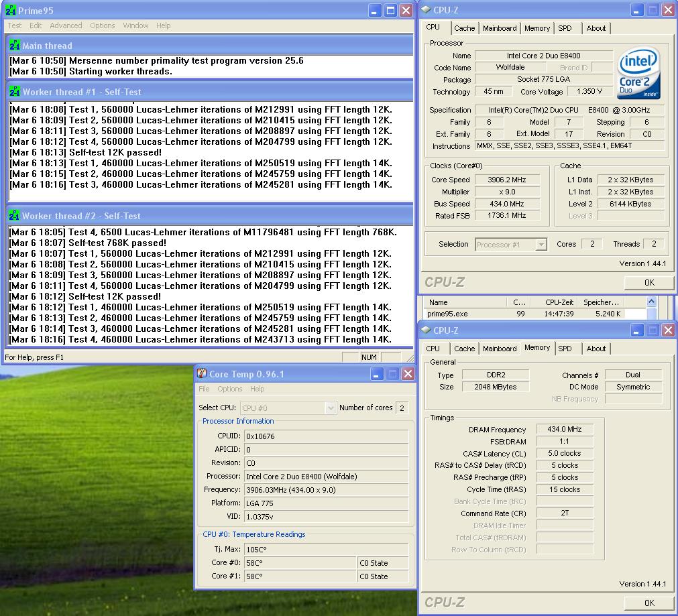
Task: Click the VID field 1.0375v
Action: click(x=327, y=517)
